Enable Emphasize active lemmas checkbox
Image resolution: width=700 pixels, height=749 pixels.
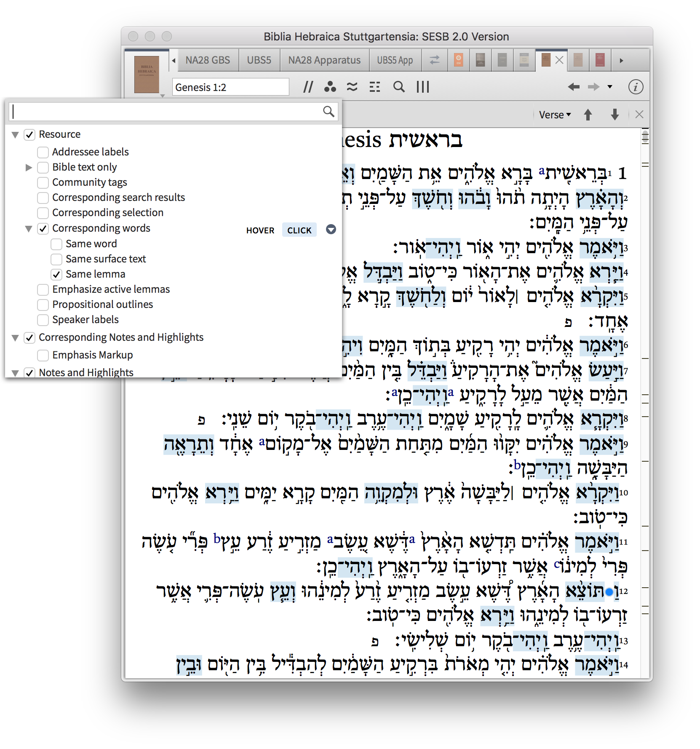click(x=43, y=289)
